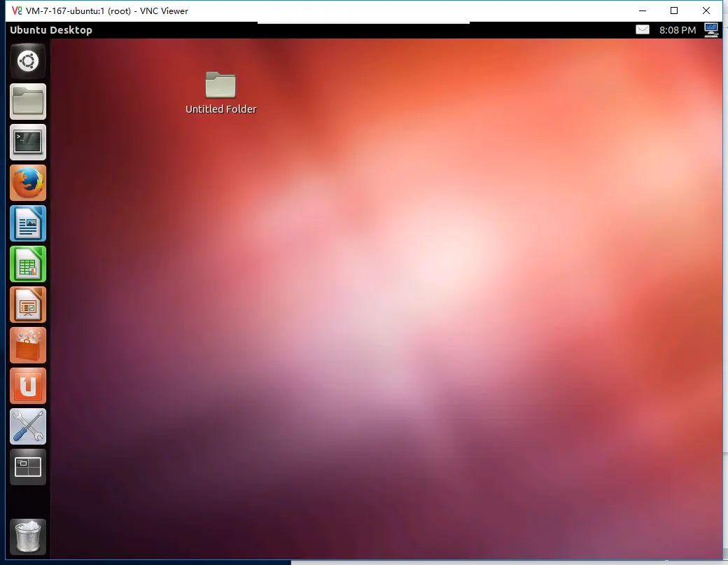This screenshot has height=565, width=728.
Task: Open System Settings wrench icon
Action: point(28,426)
